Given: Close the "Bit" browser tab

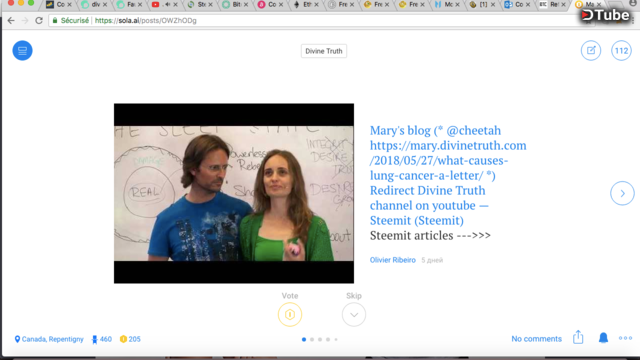Looking at the screenshot, I should click(x=246, y=4).
